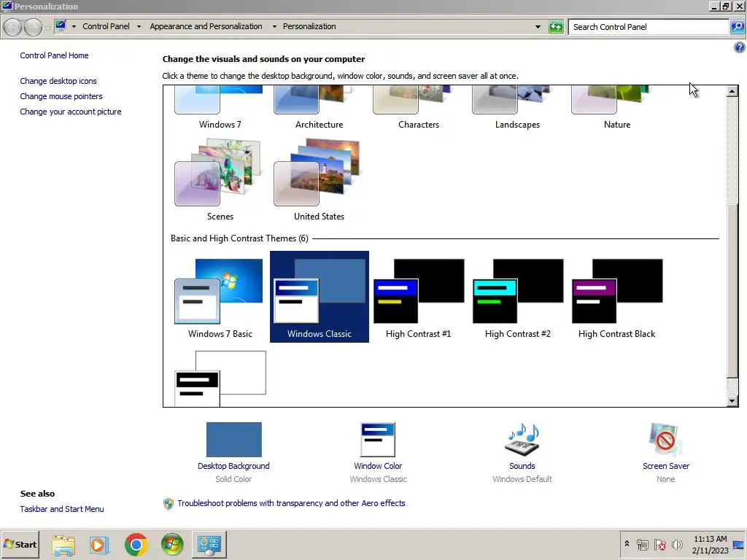Open Change desktop icons link
This screenshot has height=560, width=747.
58,81
